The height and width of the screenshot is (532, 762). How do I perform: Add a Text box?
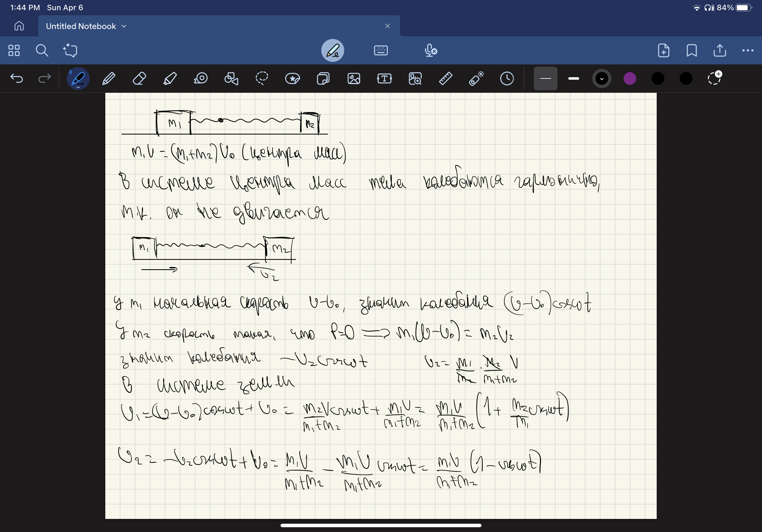pyautogui.click(x=384, y=78)
